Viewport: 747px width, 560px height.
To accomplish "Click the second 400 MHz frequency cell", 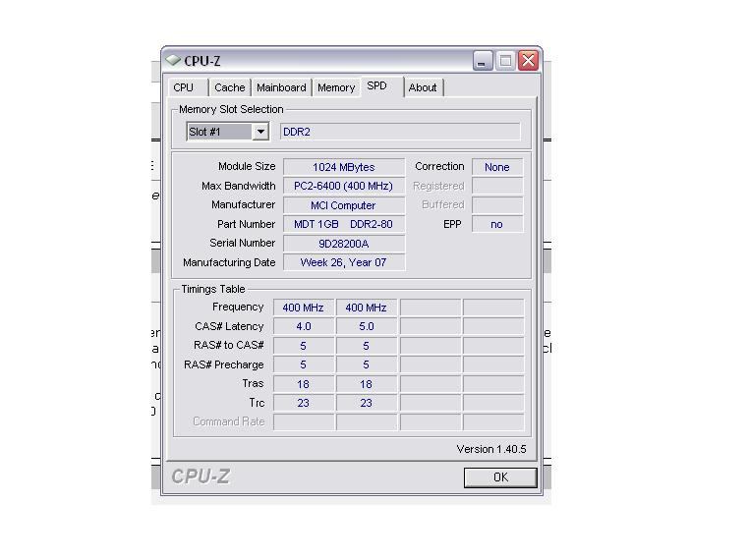I will click(x=367, y=308).
